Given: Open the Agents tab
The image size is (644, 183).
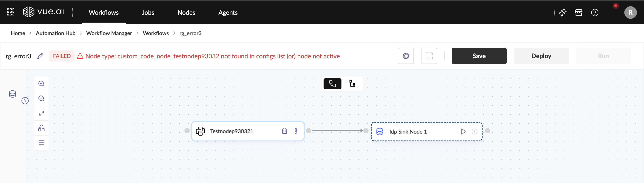Looking at the screenshot, I should pos(228,13).
